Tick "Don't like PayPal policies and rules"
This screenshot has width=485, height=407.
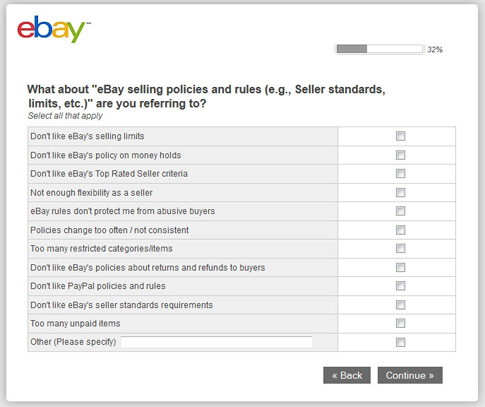click(400, 286)
